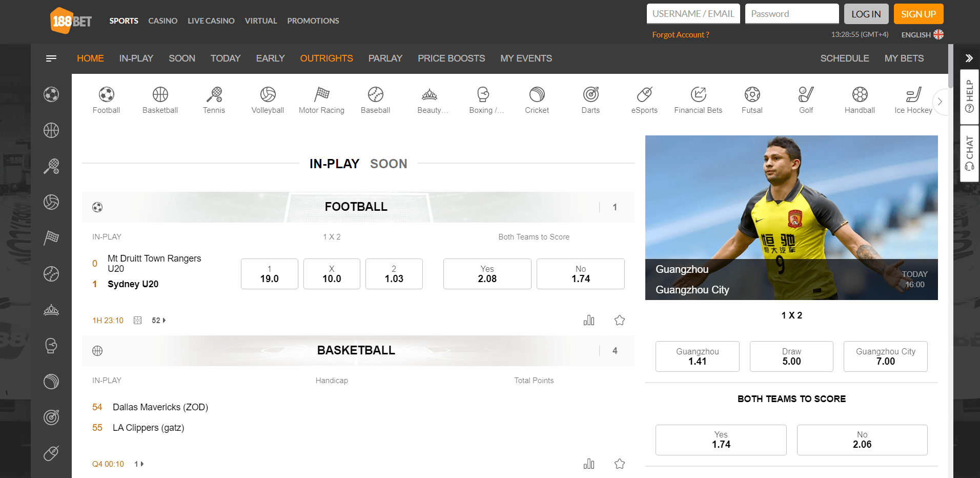Open the English language selector

click(x=921, y=34)
